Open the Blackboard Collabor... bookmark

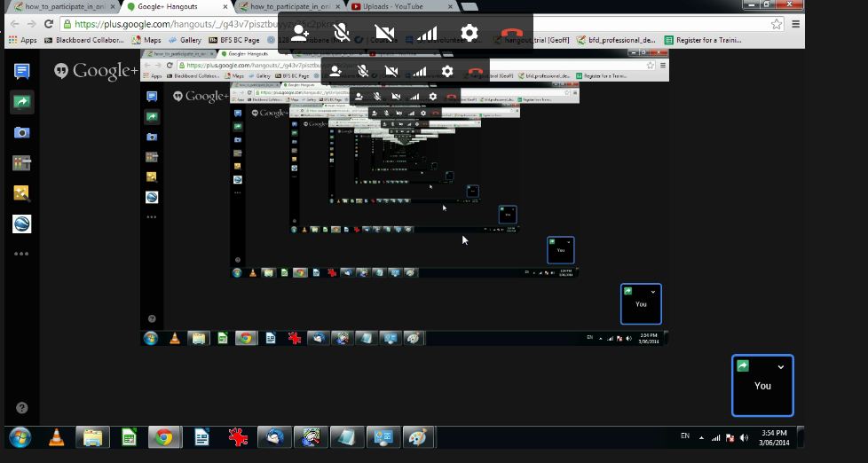click(84, 40)
